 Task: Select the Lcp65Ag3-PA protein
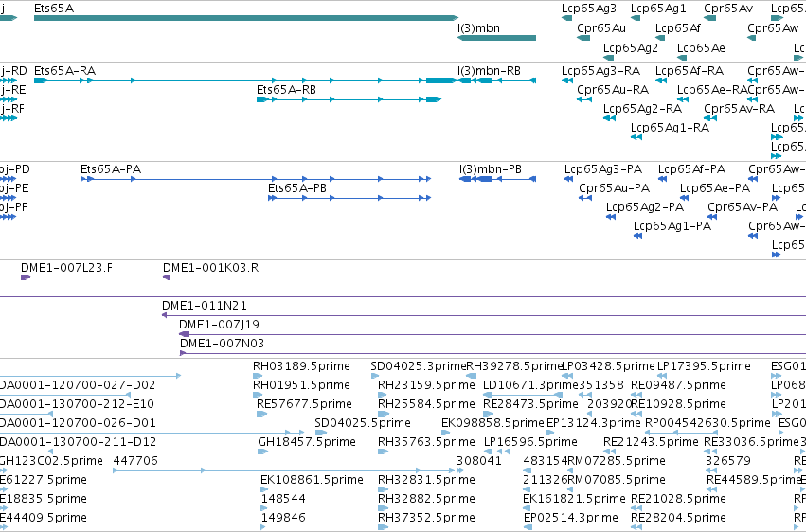point(568,179)
